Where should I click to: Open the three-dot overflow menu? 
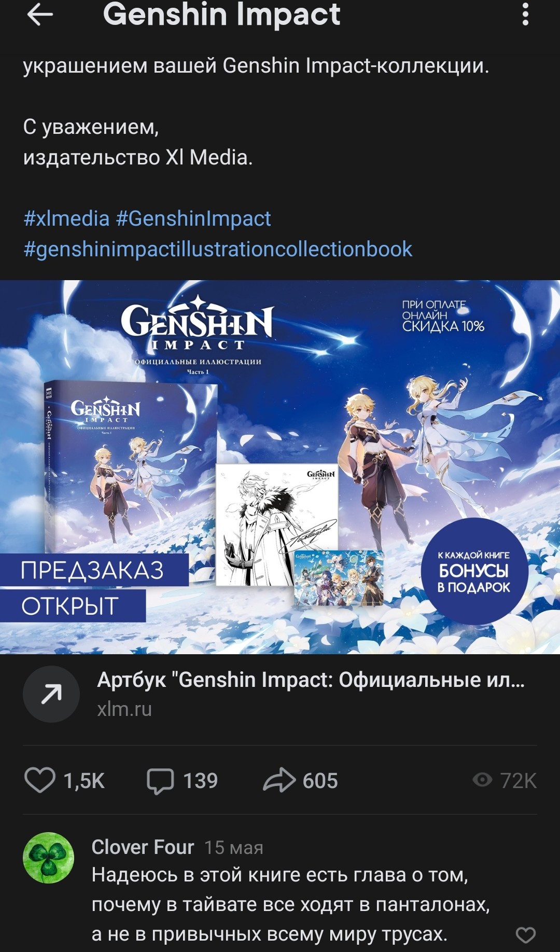(x=525, y=14)
